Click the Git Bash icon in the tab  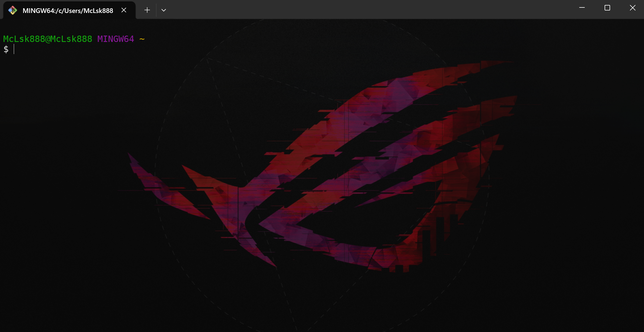(12, 10)
